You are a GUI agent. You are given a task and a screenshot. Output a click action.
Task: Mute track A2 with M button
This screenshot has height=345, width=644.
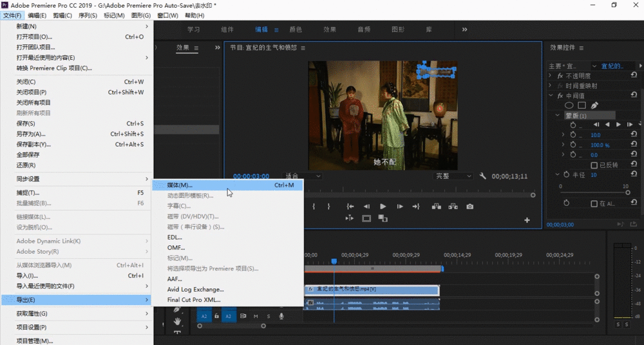coord(256,316)
